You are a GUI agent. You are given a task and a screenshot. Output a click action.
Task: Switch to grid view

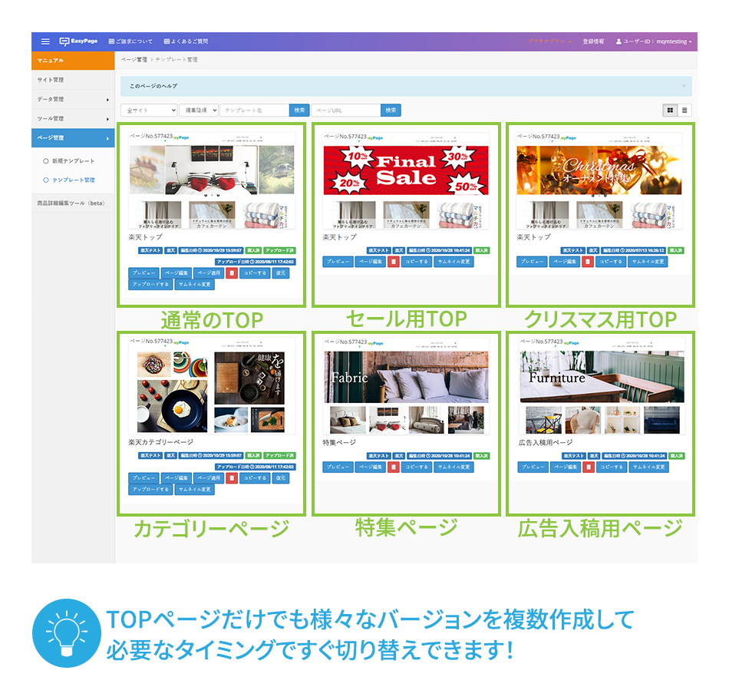pyautogui.click(x=670, y=111)
